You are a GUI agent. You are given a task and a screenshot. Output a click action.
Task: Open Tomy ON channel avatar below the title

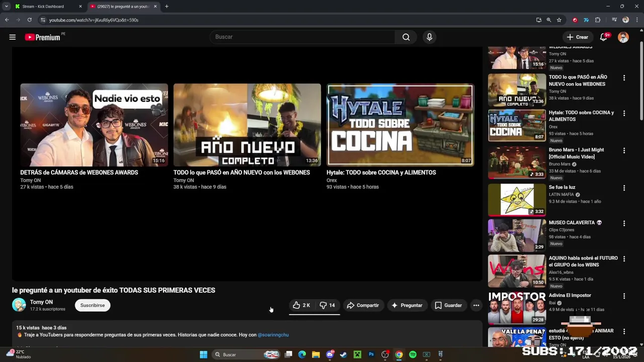[19, 305]
